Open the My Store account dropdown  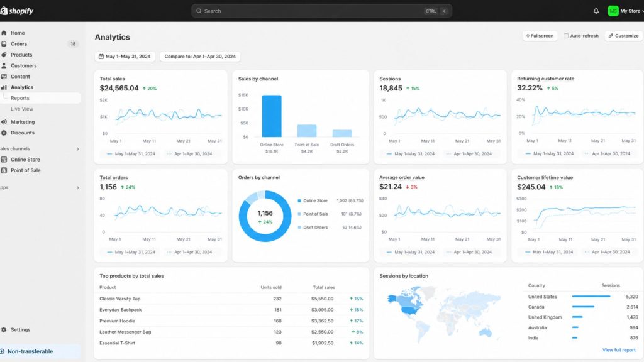pyautogui.click(x=626, y=11)
